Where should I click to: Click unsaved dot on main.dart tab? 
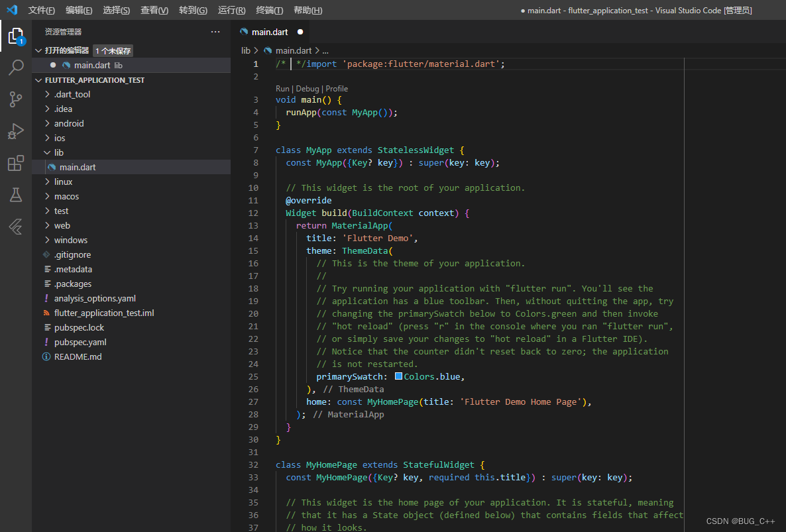point(300,32)
